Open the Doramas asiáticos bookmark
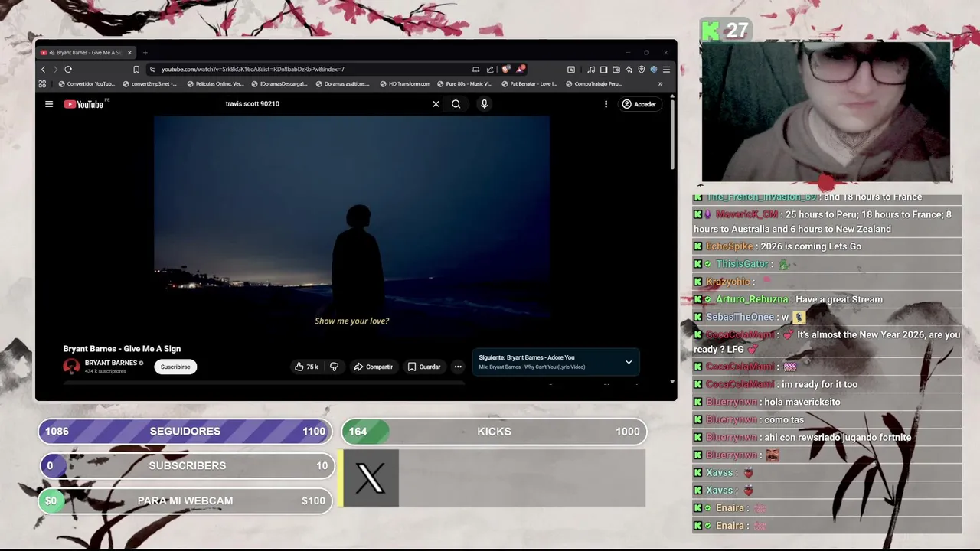Image resolution: width=980 pixels, height=551 pixels. 344,84
